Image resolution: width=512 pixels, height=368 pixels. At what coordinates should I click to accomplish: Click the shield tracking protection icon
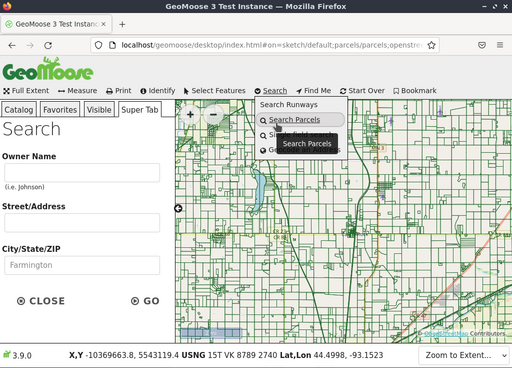(98, 45)
